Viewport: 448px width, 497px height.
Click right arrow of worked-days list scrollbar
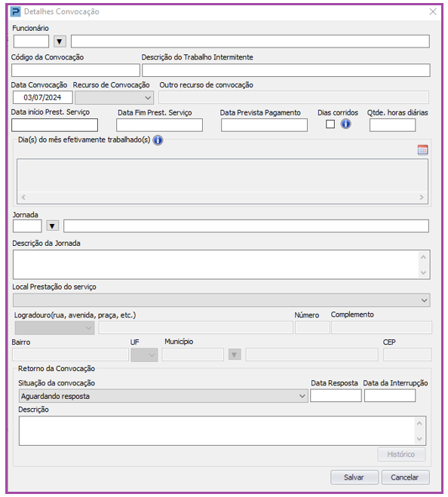(422, 197)
